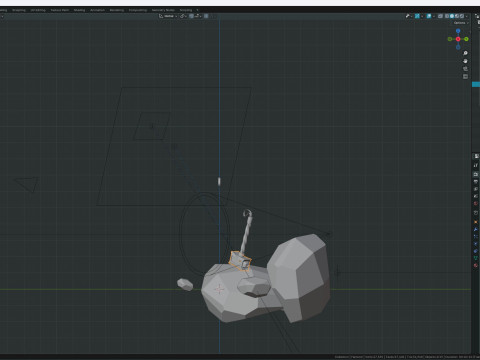Image resolution: width=480 pixels, height=360 pixels.
Task: Click the negative Z axis on navigation gizmo
Action: click(458, 47)
